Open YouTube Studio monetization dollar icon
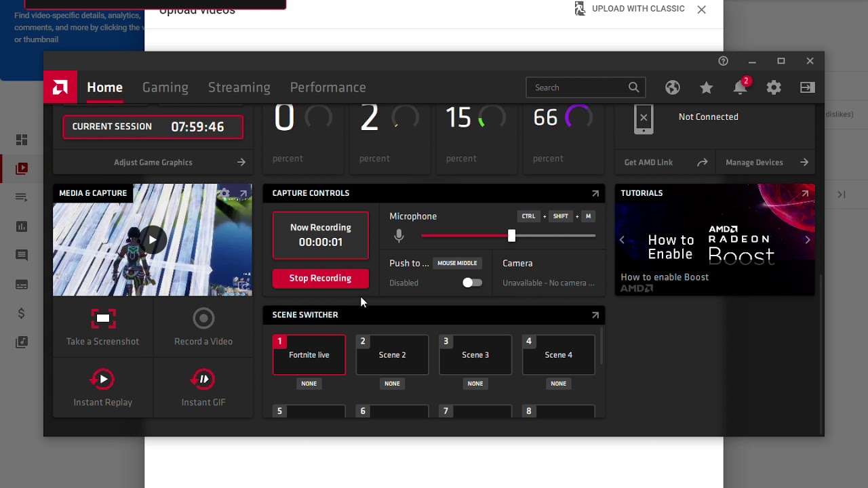 click(x=22, y=313)
